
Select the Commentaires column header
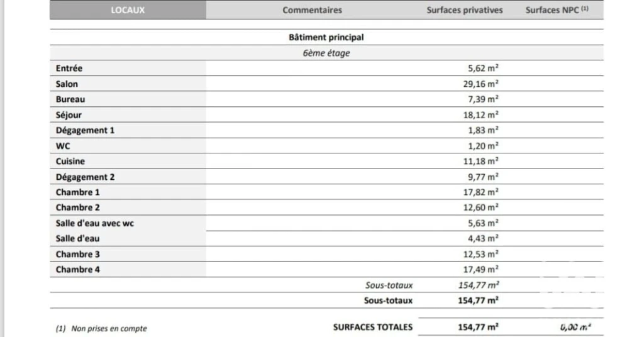point(312,10)
